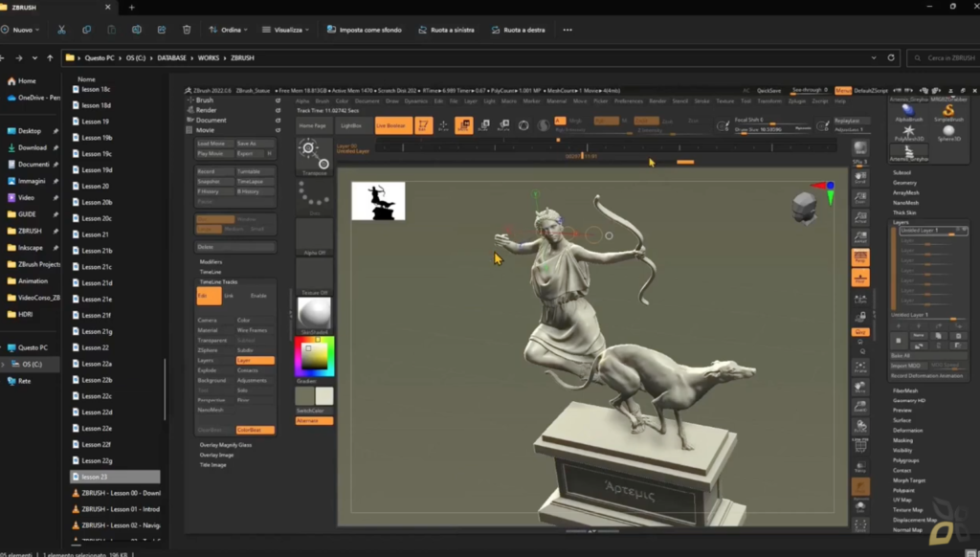Click the Zoom canvas icon
The image size is (980, 557).
click(x=860, y=197)
